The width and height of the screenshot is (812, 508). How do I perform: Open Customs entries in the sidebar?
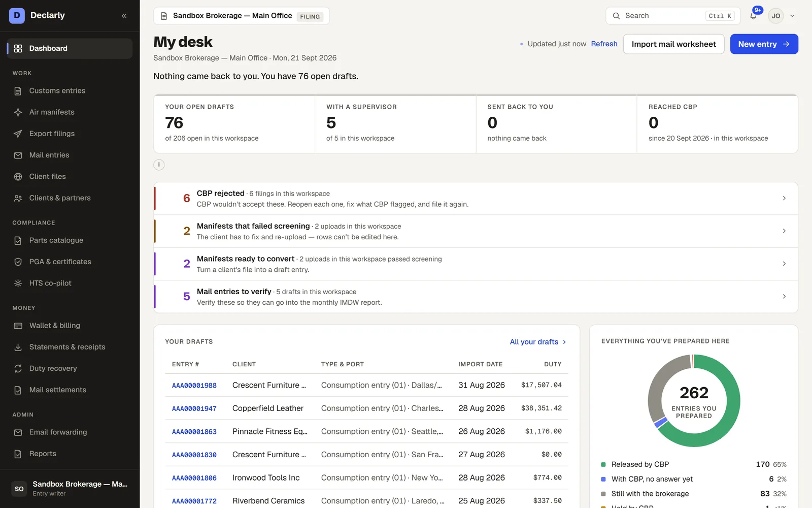point(70,91)
